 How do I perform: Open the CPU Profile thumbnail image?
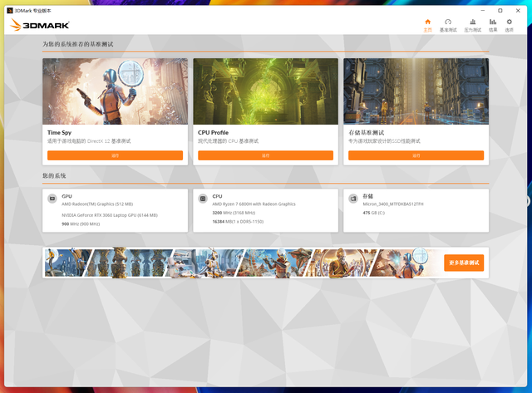[265, 91]
